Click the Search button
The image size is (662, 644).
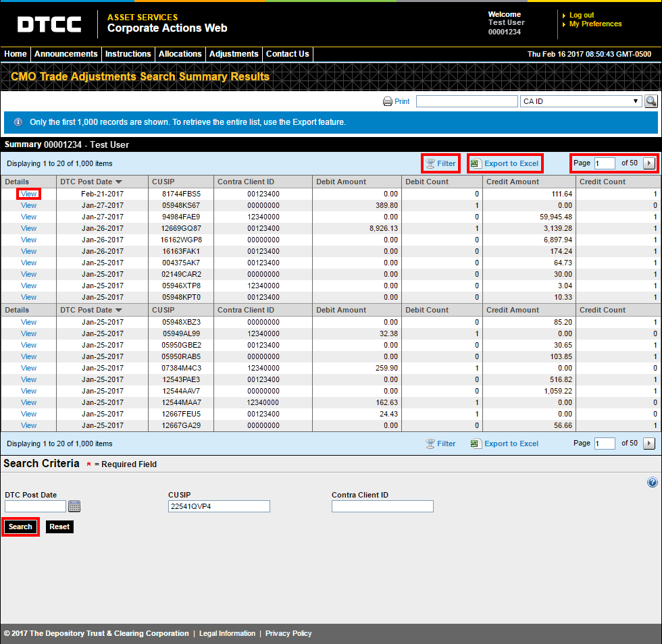(20, 527)
